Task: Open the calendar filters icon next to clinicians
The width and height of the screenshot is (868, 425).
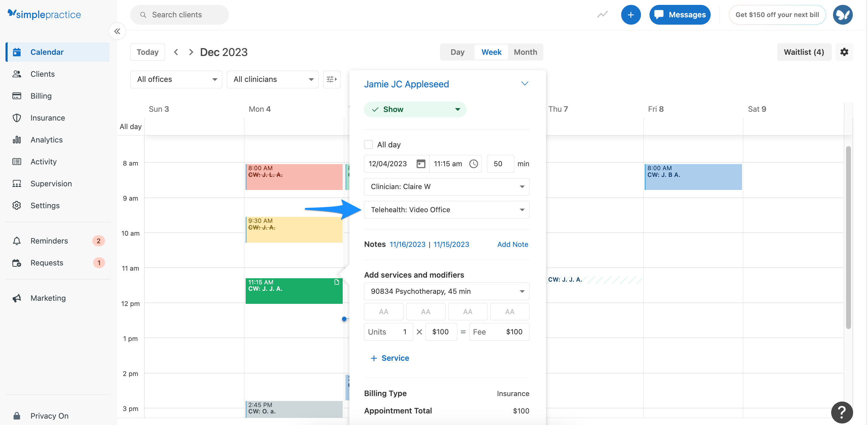Action: pos(331,79)
